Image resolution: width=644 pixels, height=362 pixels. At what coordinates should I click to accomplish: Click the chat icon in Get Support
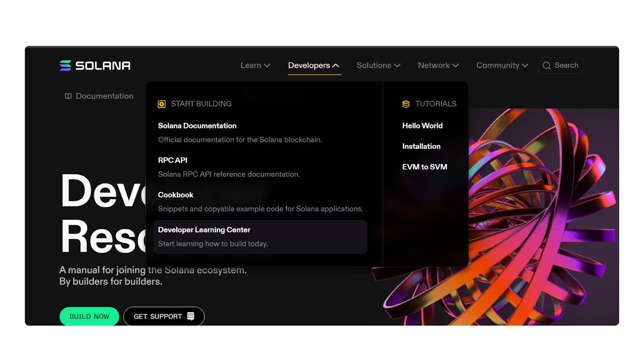[191, 317]
